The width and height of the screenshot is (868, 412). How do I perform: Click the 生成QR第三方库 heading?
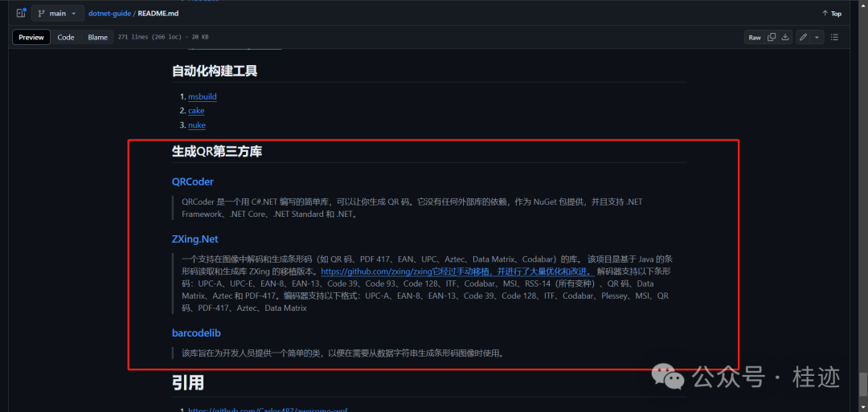pos(217,152)
